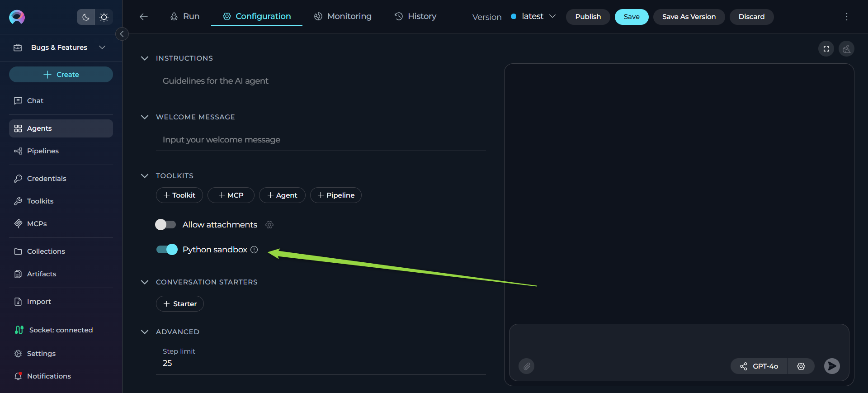The image size is (868, 393).
Task: Click the send message arrow icon
Action: [831, 366]
